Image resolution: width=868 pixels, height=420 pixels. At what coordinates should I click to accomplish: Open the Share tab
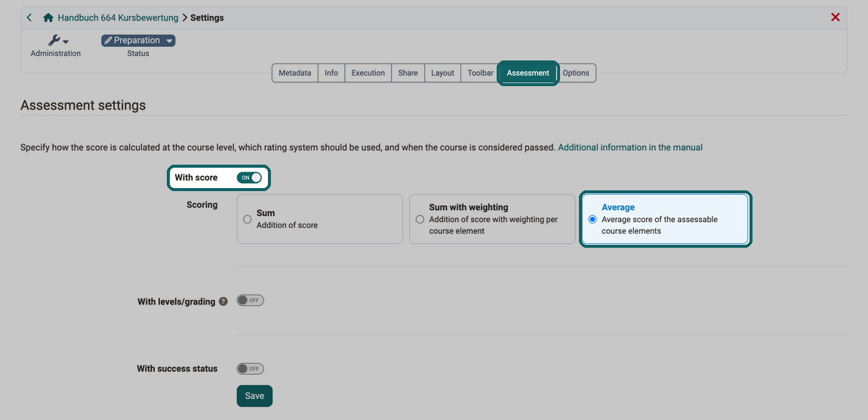[408, 73]
